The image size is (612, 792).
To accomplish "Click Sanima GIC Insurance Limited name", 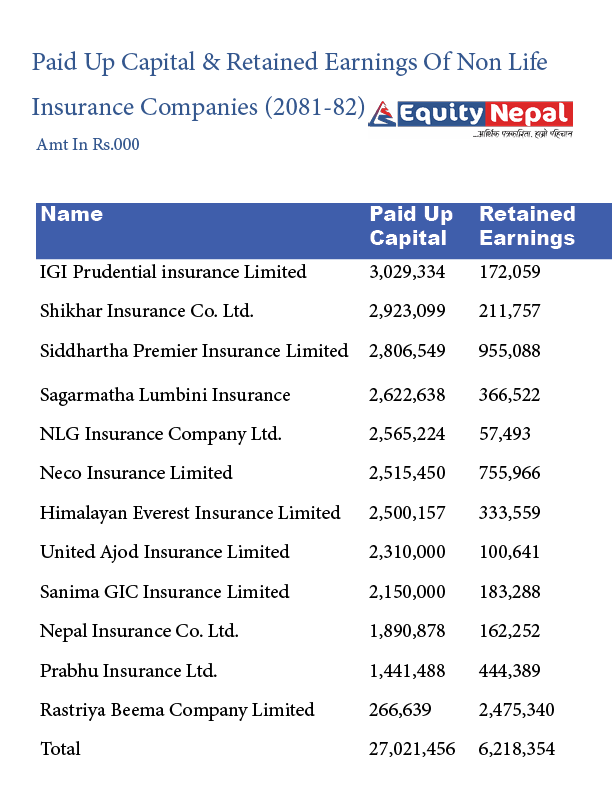I will 165,592.
